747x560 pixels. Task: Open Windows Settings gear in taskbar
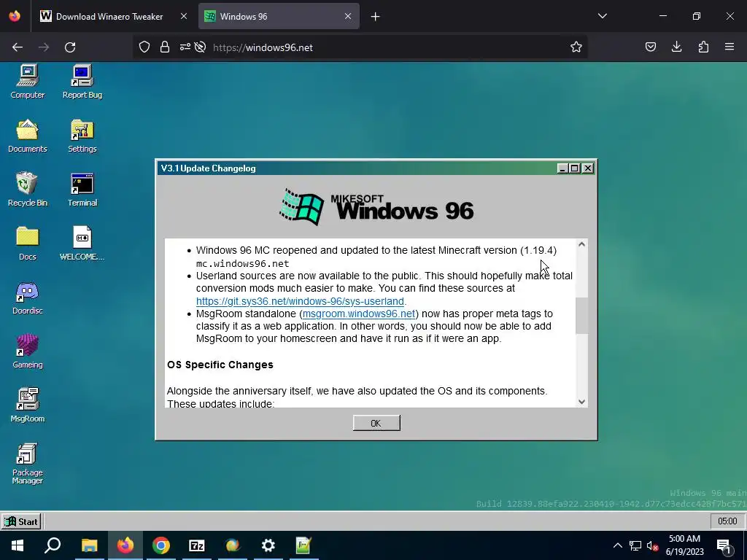268,545
